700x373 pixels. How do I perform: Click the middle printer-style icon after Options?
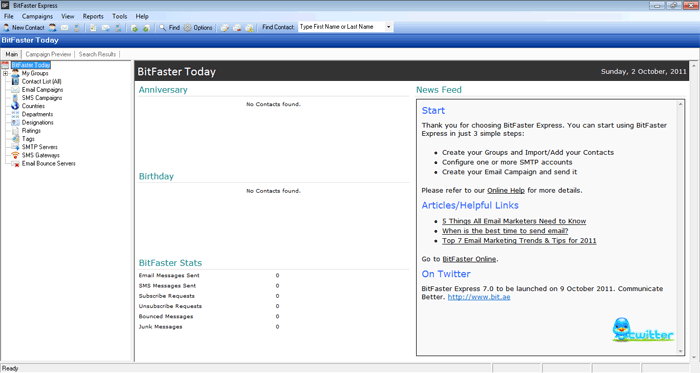237,28
